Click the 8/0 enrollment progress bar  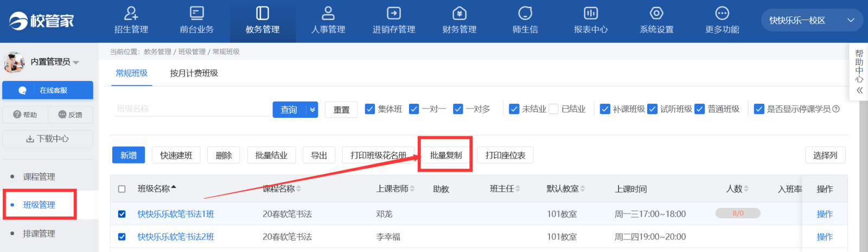click(x=738, y=213)
